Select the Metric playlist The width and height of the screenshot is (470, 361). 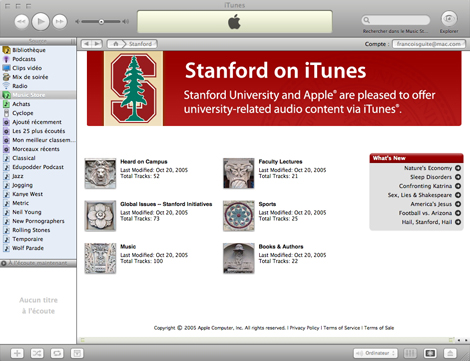38,203
